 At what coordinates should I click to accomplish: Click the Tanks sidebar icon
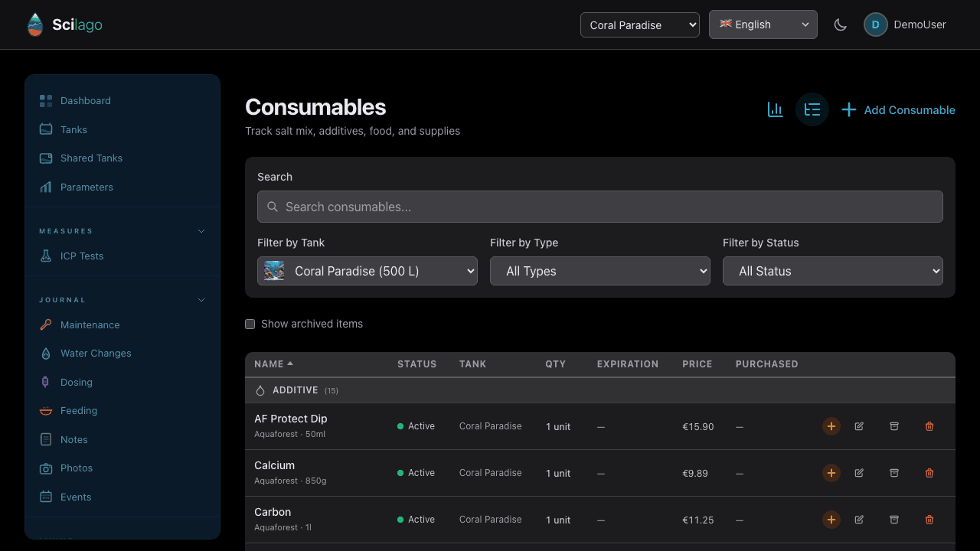coord(46,129)
